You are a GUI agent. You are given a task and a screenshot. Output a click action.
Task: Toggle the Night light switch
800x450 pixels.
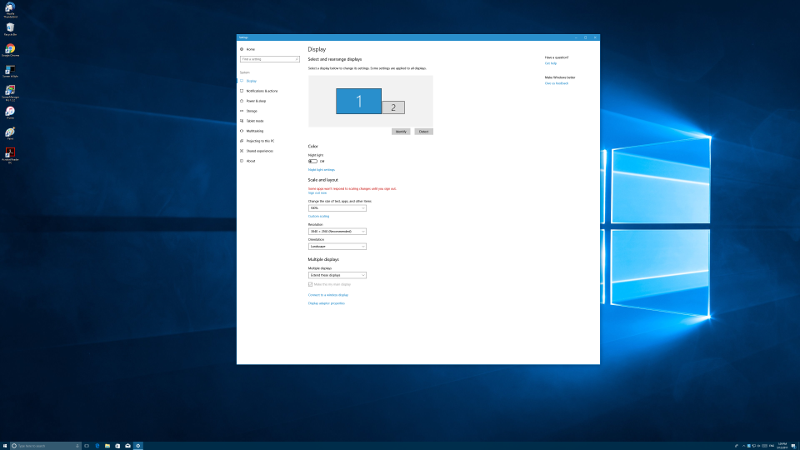313,161
